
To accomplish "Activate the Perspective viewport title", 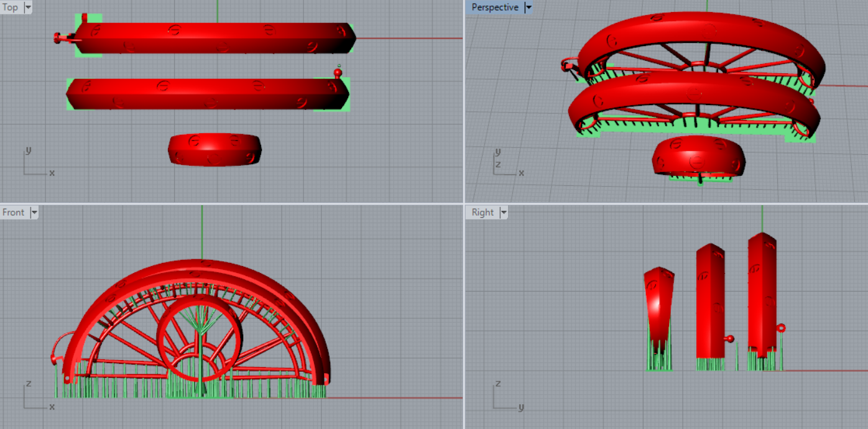I will click(494, 7).
